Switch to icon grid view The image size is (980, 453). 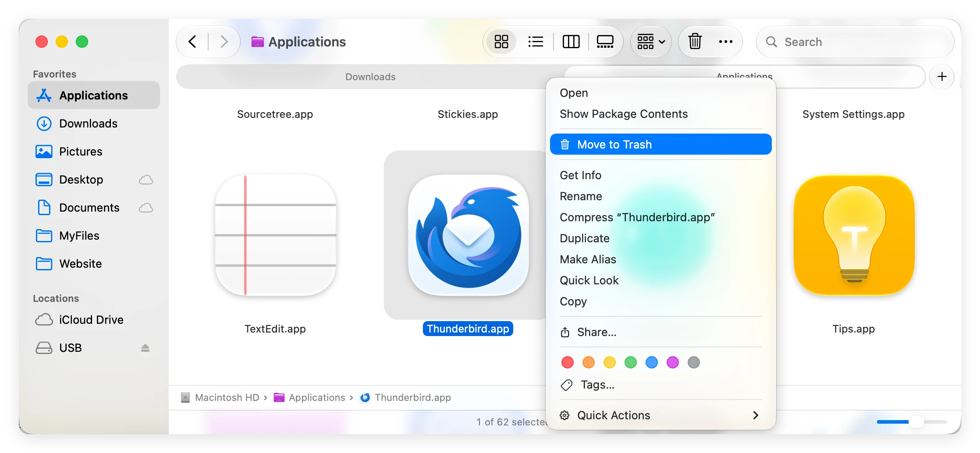pyautogui.click(x=501, y=42)
